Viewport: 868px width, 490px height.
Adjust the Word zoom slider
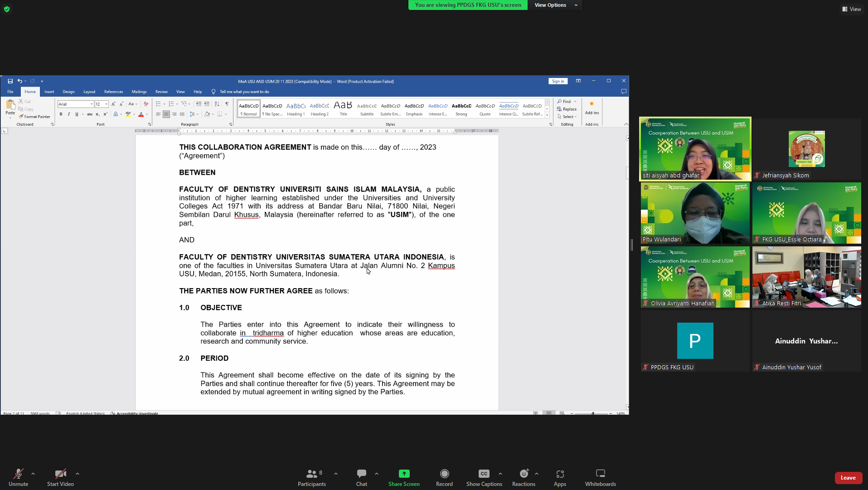593,413
